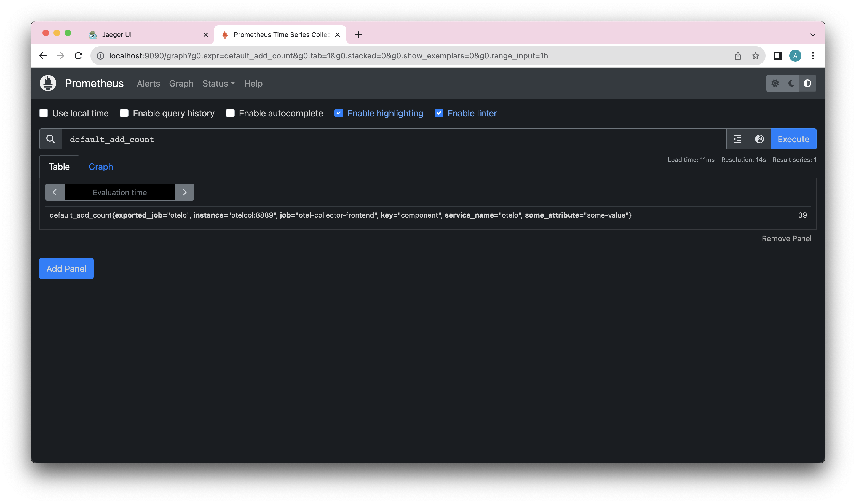Toggle the auto theme contrast icon
Viewport: 856px width, 504px height.
807,83
